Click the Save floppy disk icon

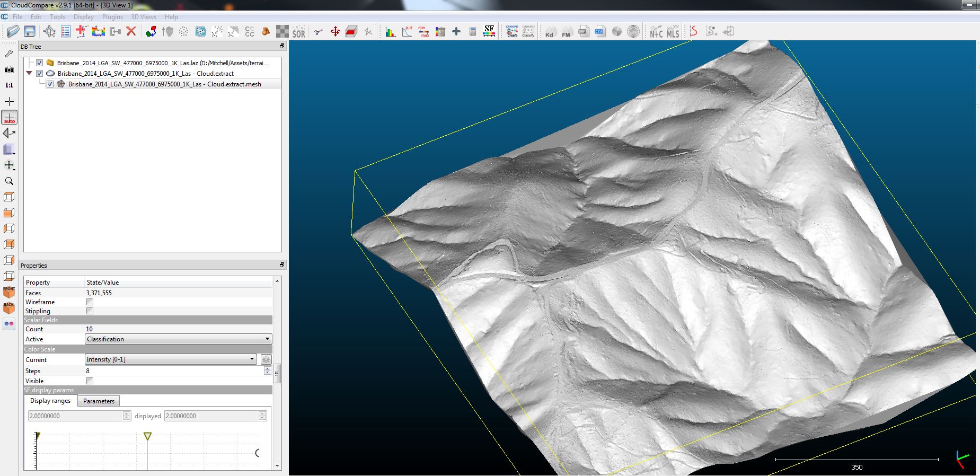(30, 31)
